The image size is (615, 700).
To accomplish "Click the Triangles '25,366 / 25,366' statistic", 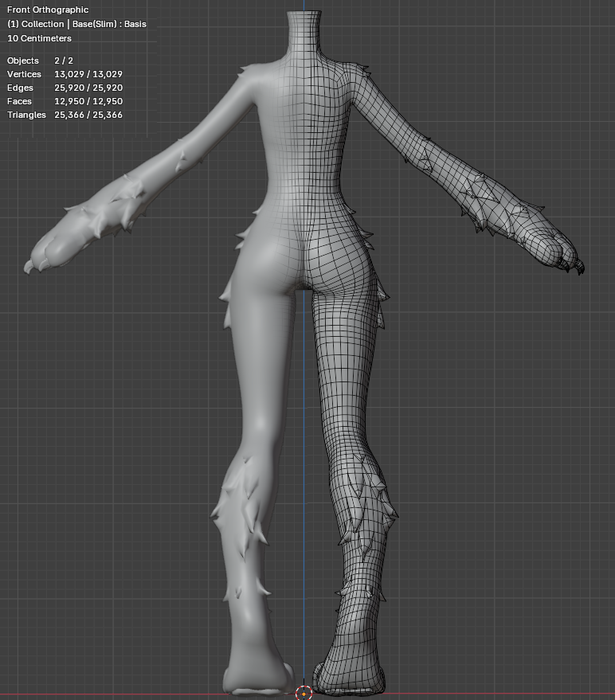I will 88,115.
